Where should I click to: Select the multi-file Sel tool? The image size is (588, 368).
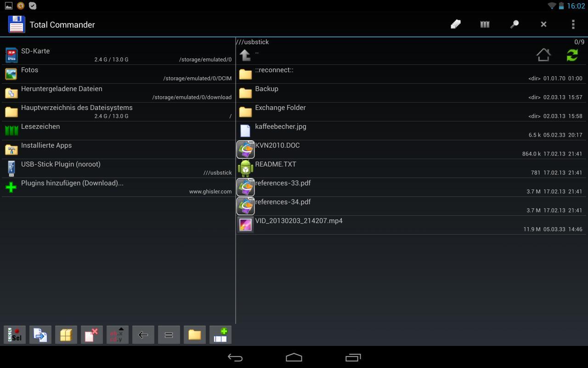click(x=14, y=334)
